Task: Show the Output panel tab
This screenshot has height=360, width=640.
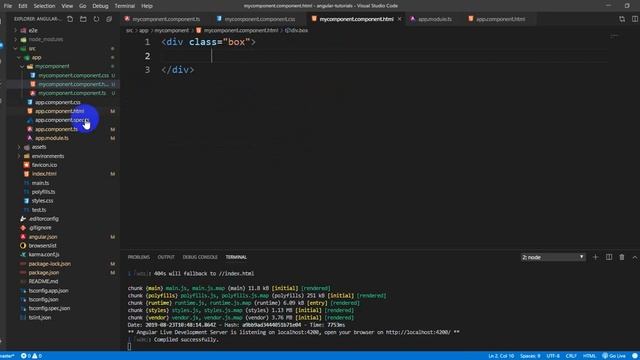Action: click(166, 257)
